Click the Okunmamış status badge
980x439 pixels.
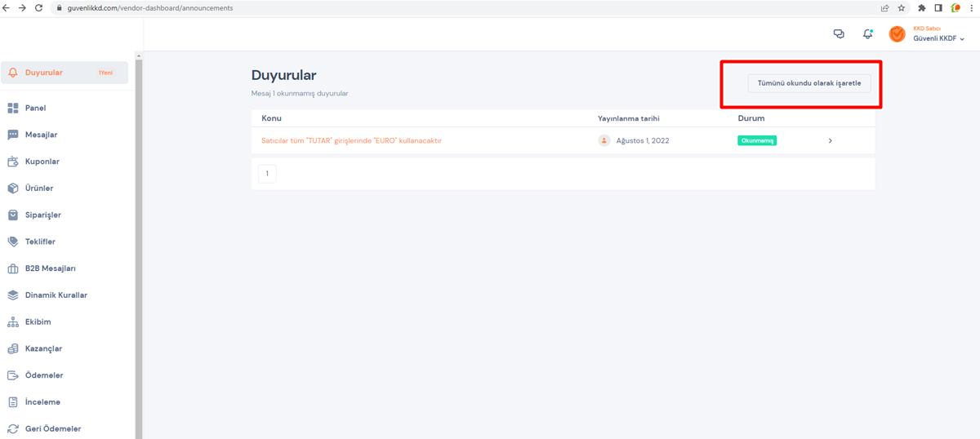pyautogui.click(x=757, y=141)
